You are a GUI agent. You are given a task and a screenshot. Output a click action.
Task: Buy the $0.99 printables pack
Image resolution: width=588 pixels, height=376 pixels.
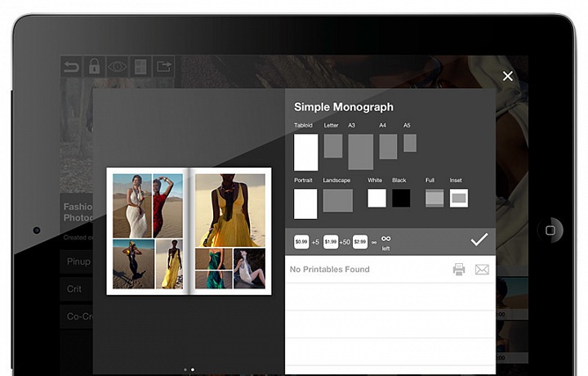(301, 242)
